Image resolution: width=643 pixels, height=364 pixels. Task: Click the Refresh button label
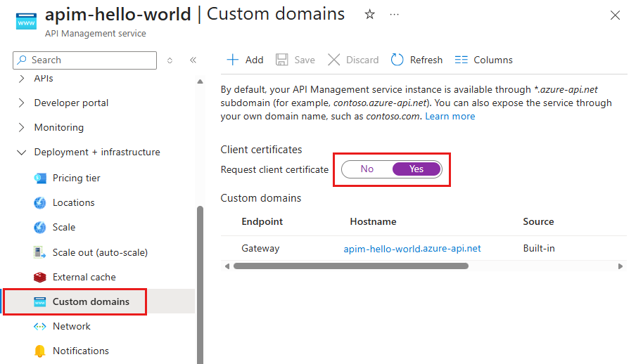click(426, 60)
